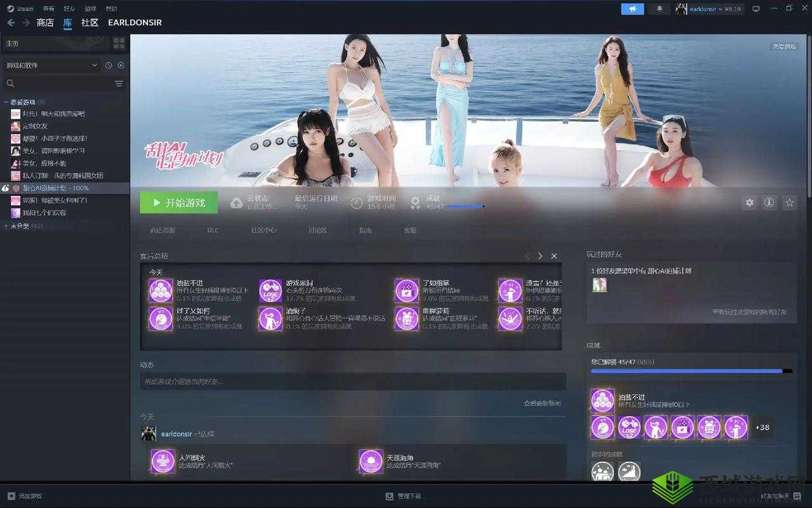812x508 pixels.
Task: Click the grid view icon beside 主页
Action: [x=118, y=43]
